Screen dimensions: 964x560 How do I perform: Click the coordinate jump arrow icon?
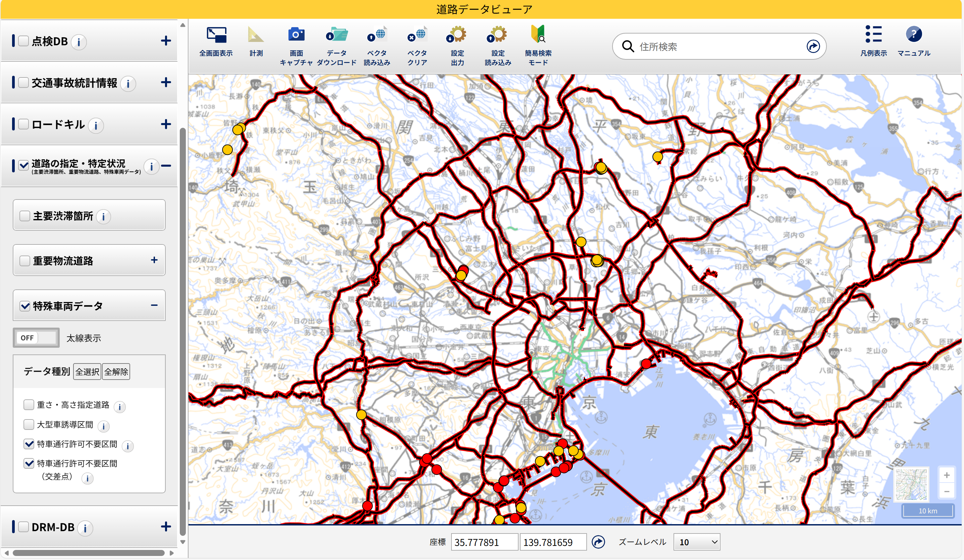coord(598,542)
